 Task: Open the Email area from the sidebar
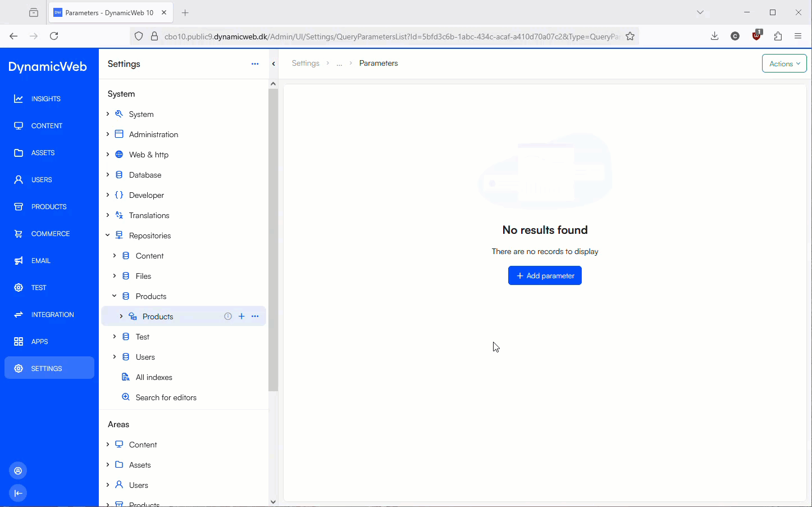coord(40,260)
